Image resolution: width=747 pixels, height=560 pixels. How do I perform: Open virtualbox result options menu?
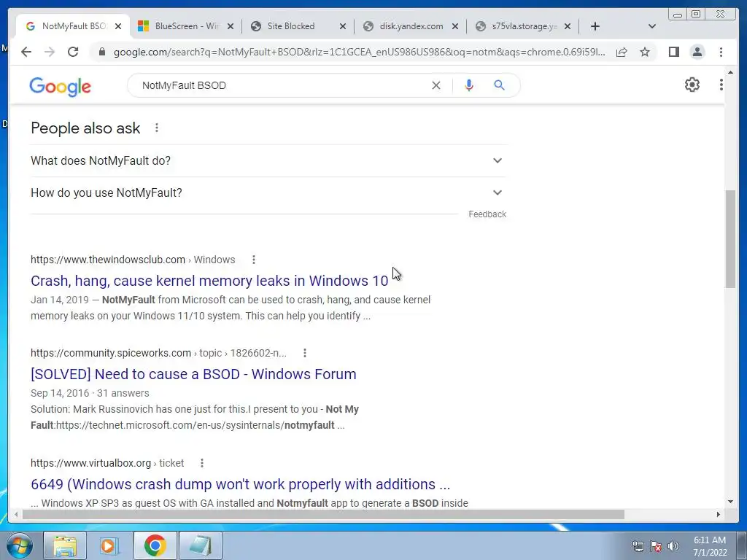point(202,463)
